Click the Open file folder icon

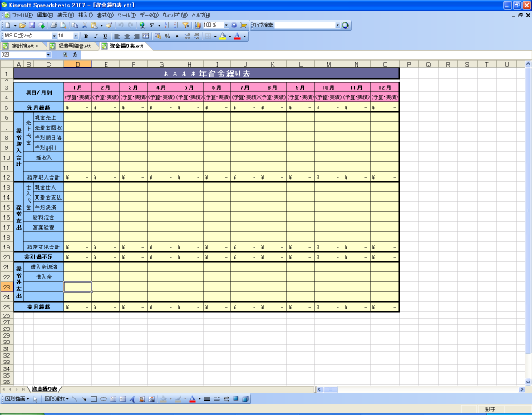point(22,26)
